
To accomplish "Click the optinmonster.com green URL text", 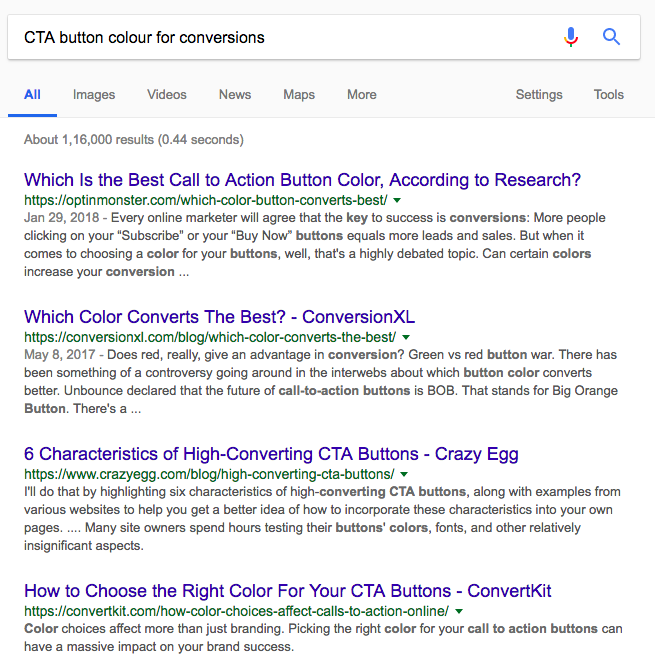I will click(206, 200).
